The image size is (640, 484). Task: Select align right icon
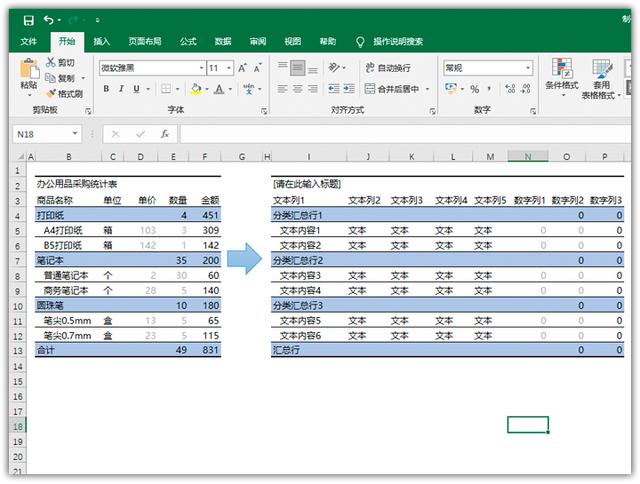click(x=313, y=89)
